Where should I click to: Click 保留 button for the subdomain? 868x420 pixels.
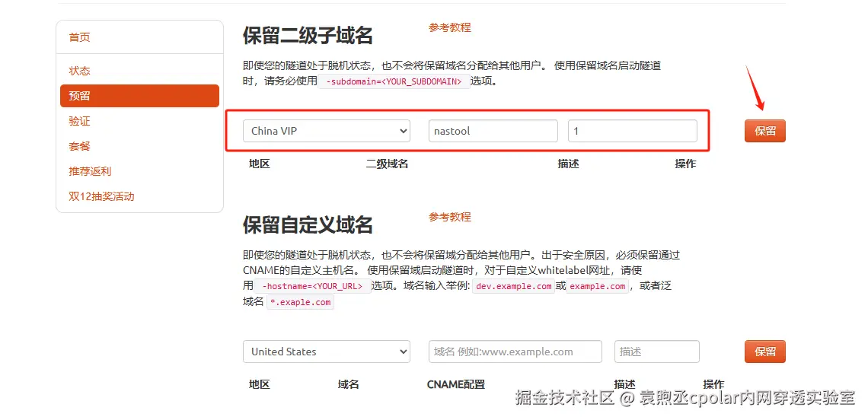point(765,131)
